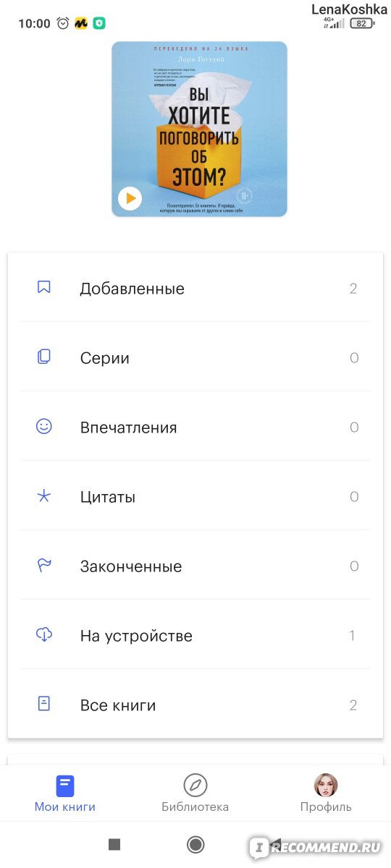Open the На устройстве downloads list

pyautogui.click(x=195, y=635)
